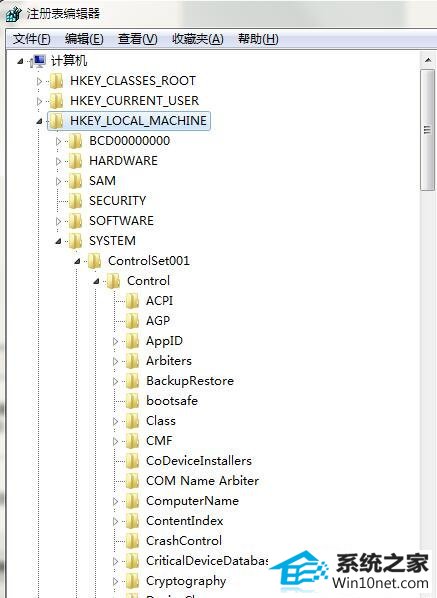Click the SAM folder icon

point(76,181)
